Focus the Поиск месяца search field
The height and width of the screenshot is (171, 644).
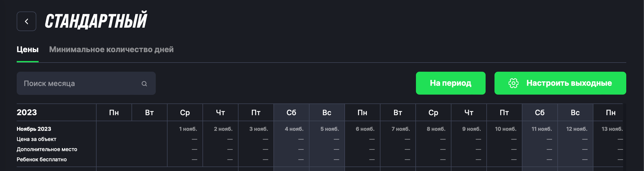pos(80,84)
